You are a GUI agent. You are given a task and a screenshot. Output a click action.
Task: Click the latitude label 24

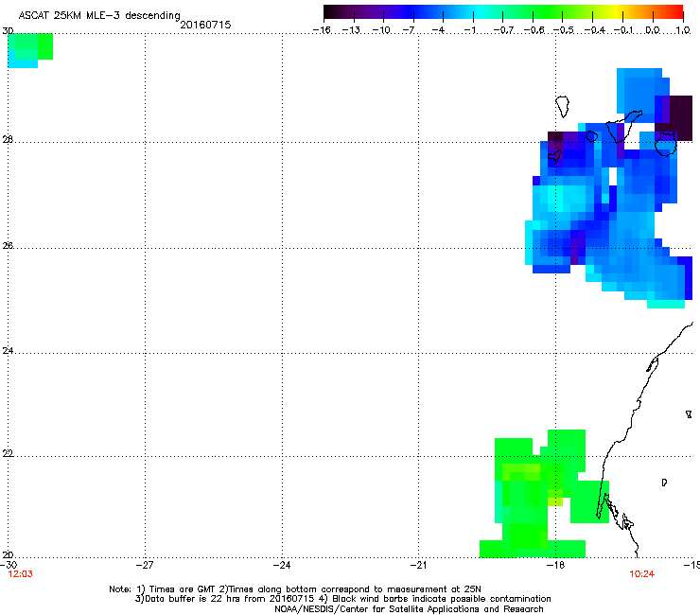coord(8,351)
